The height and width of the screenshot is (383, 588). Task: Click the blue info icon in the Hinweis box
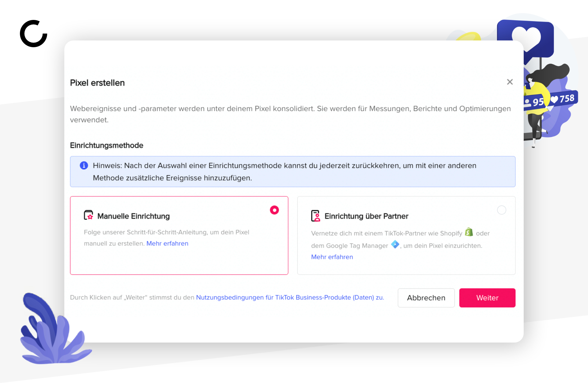coord(84,165)
